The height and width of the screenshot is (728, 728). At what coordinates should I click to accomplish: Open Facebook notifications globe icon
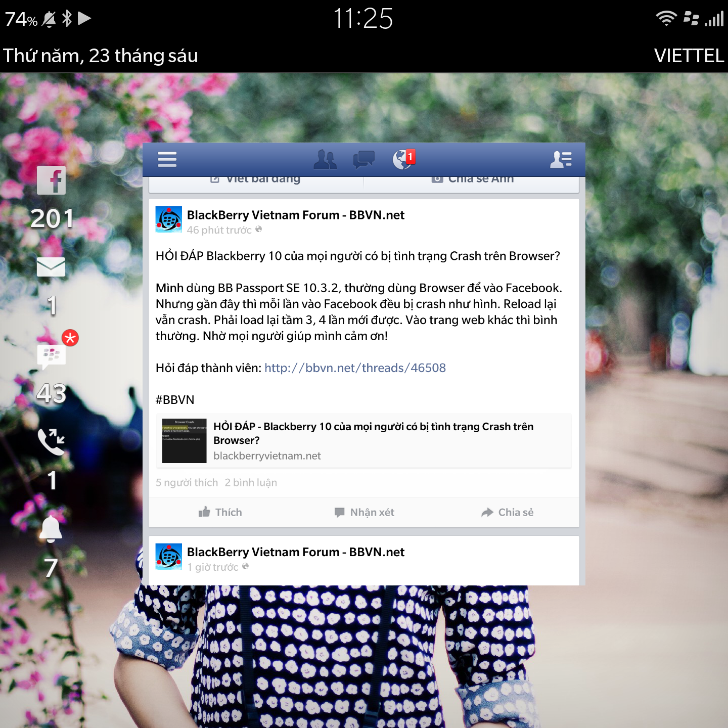403,159
